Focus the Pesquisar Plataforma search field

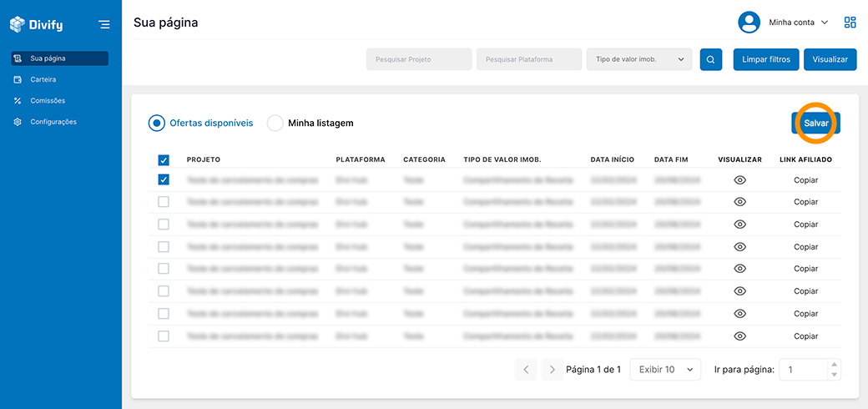click(529, 59)
